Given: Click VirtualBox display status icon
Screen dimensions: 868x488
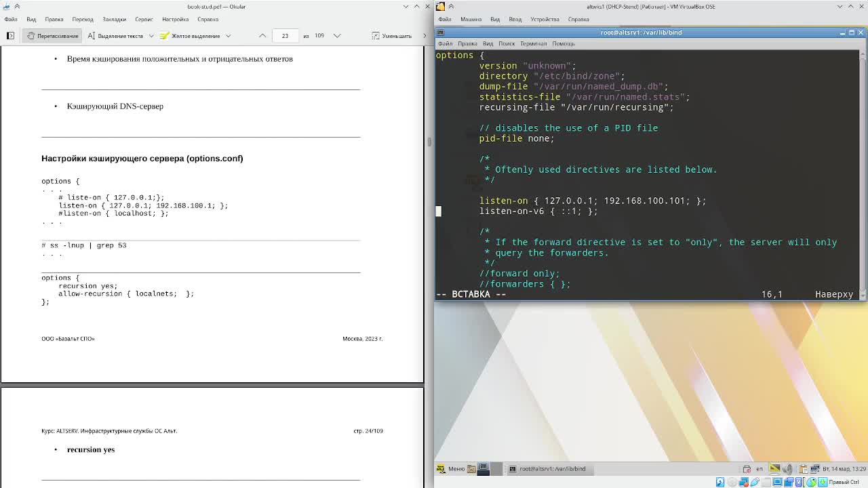Looking at the screenshot, I should pyautogui.click(x=778, y=482).
